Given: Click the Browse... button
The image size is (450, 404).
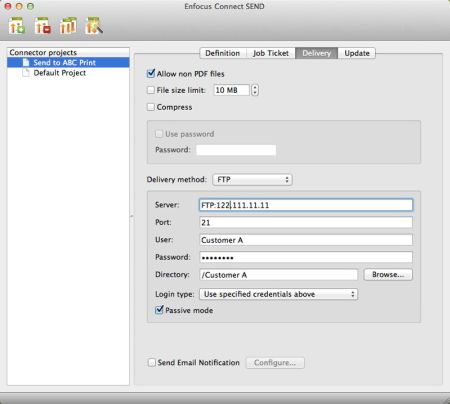Looking at the screenshot, I should 388,275.
